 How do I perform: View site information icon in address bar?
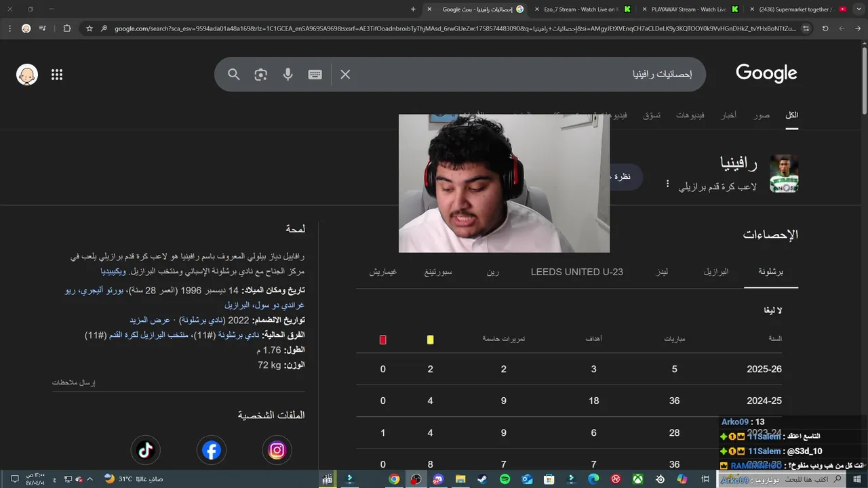click(806, 28)
